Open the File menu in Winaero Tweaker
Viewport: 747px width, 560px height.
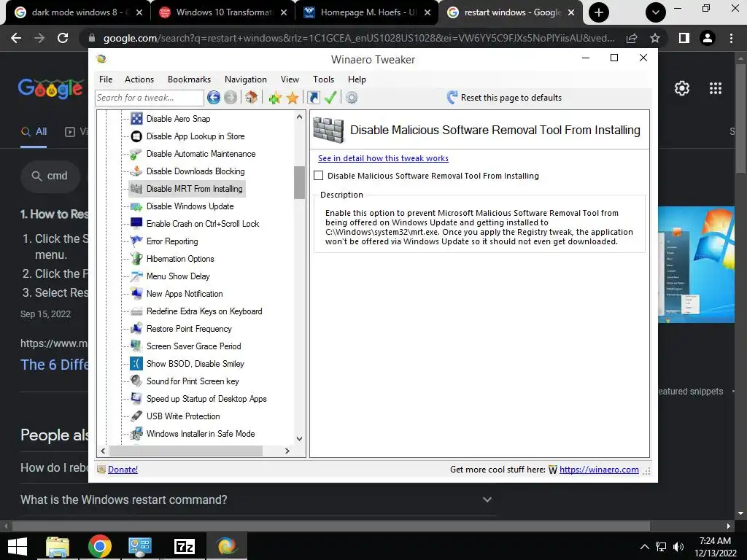[106, 79]
